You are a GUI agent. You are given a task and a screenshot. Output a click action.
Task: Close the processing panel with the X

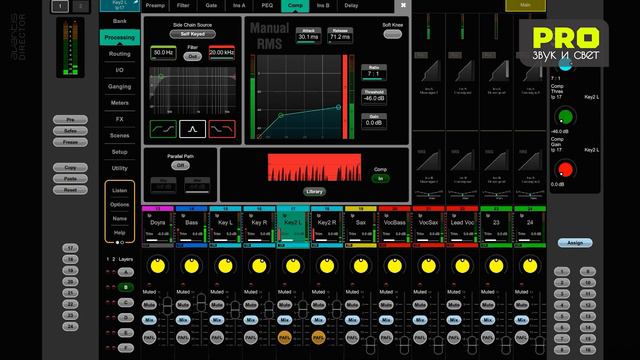coord(403,5)
